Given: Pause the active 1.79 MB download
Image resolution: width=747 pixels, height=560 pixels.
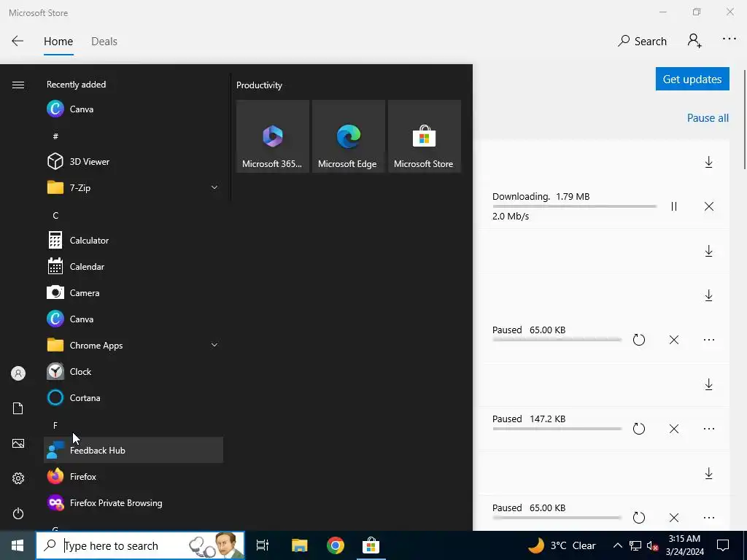Looking at the screenshot, I should 673,206.
